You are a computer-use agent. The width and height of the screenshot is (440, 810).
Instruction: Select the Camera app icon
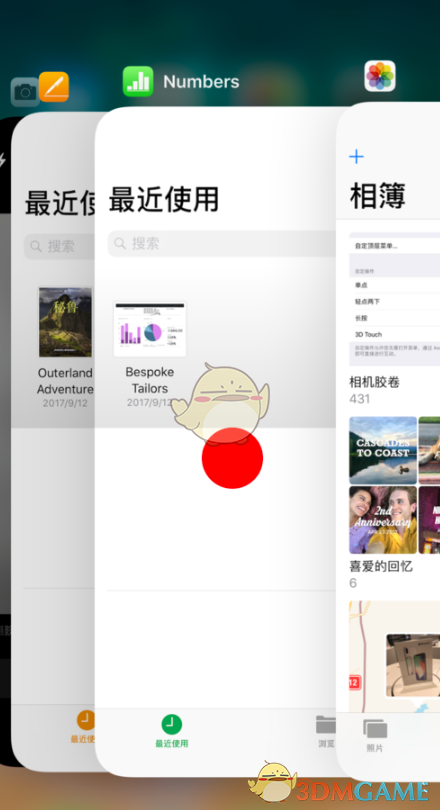tap(24, 92)
